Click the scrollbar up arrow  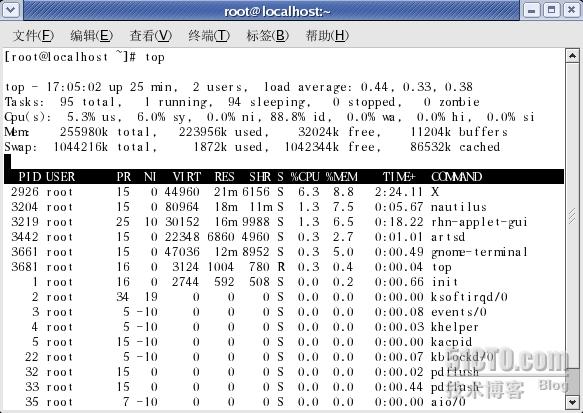pyautogui.click(x=572, y=56)
